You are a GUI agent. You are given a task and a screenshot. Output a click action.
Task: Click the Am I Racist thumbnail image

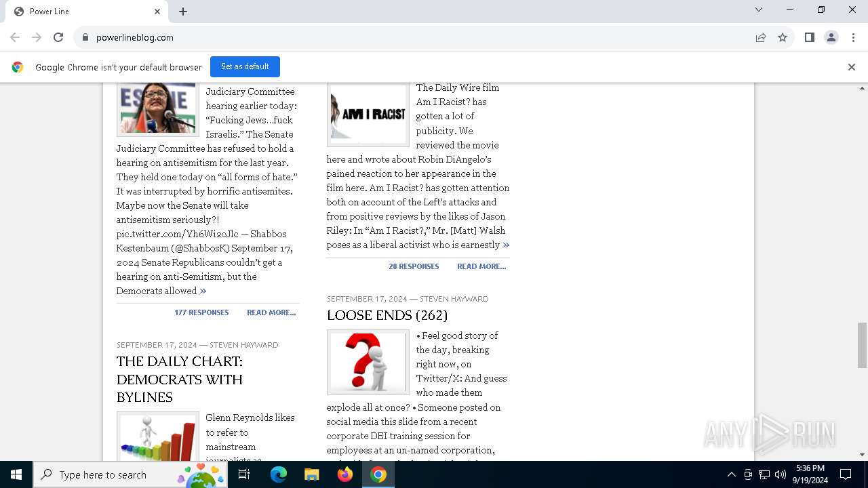[x=368, y=114]
